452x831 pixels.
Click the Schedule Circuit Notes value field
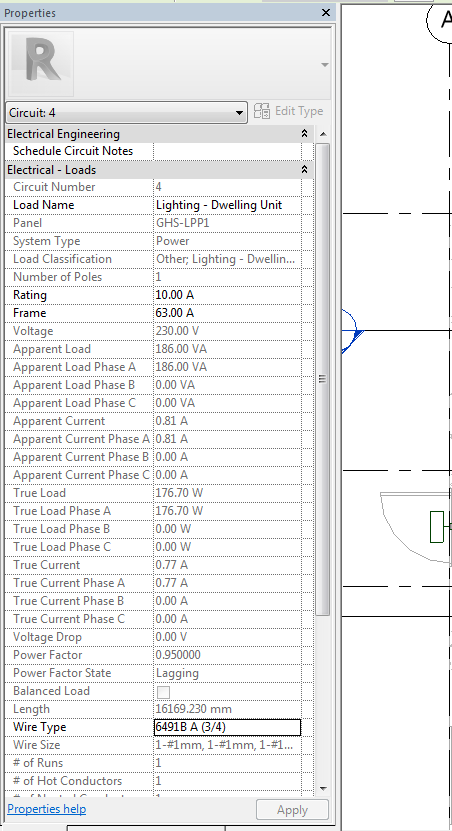(227, 151)
